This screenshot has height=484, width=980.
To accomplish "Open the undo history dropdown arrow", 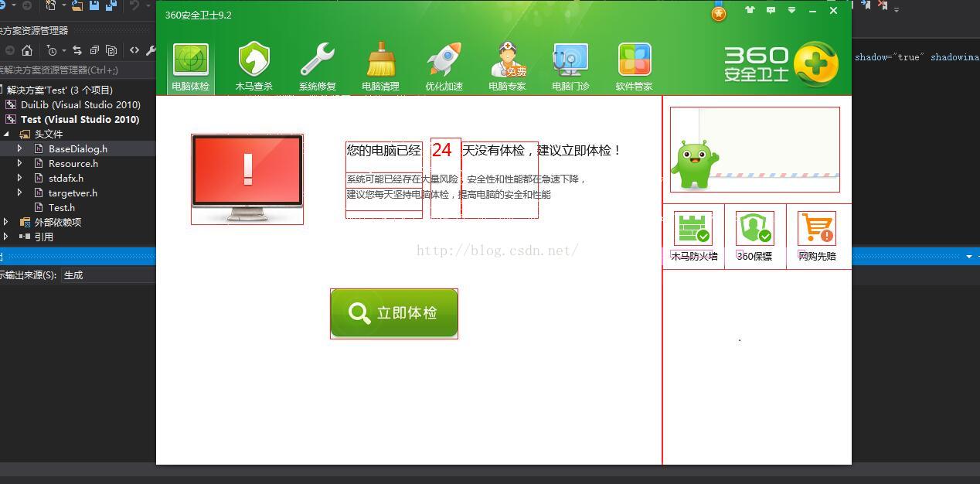I will [148, 6].
